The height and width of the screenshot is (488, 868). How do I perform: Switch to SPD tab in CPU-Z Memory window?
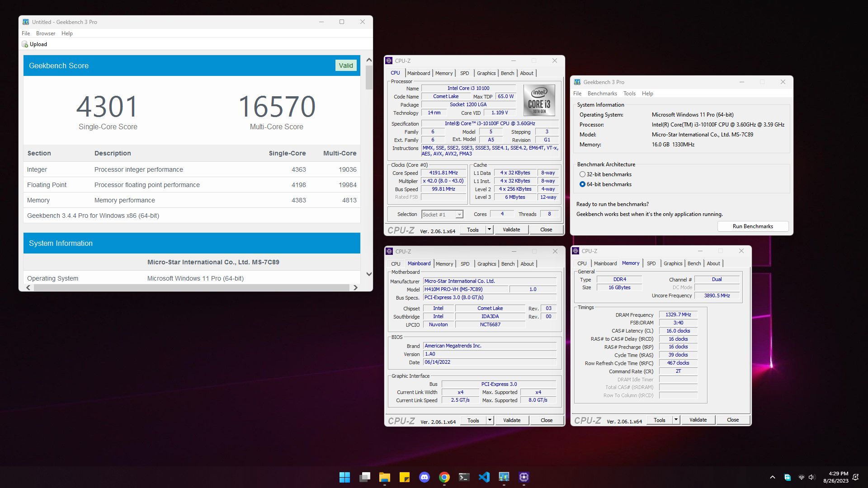click(x=651, y=263)
